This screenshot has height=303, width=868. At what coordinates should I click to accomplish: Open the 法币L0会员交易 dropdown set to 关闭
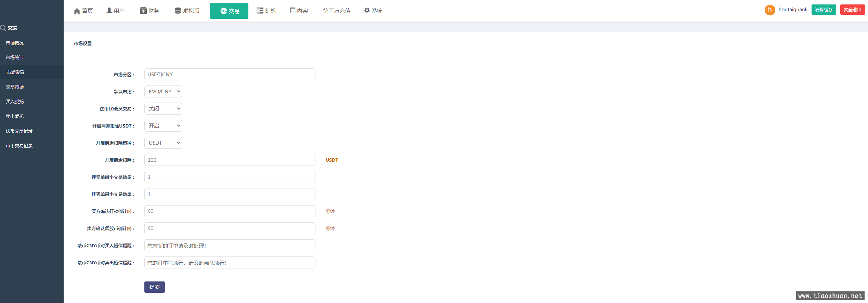click(163, 109)
